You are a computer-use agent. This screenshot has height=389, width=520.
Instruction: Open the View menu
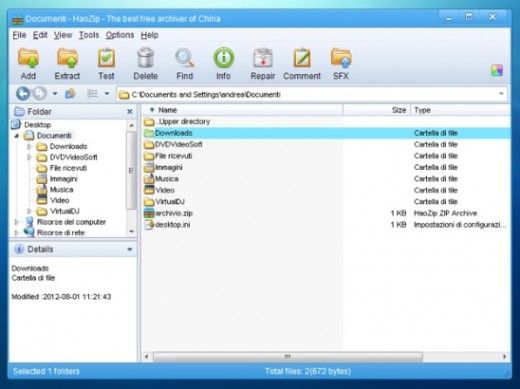click(x=63, y=35)
